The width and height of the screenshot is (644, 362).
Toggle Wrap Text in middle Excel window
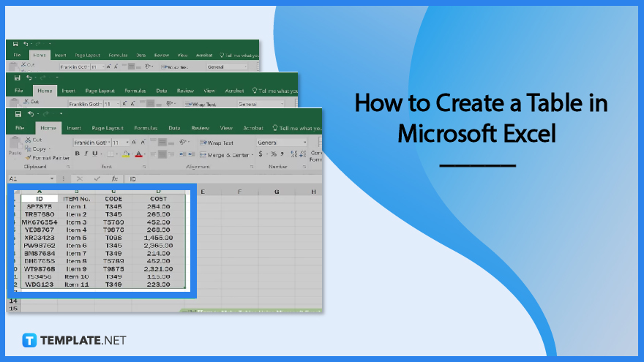(201, 105)
